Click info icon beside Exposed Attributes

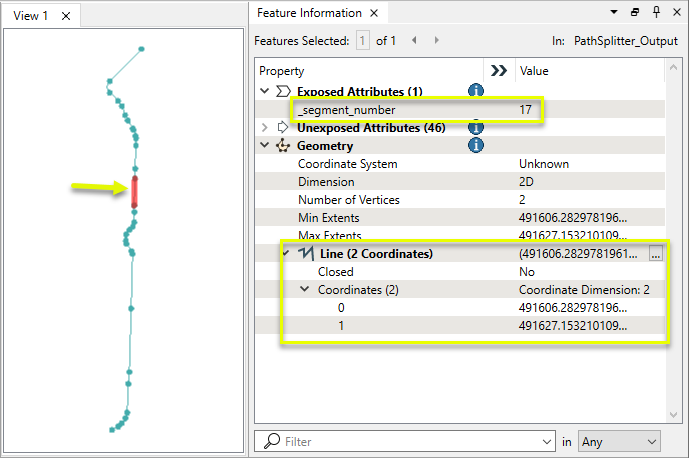[476, 91]
